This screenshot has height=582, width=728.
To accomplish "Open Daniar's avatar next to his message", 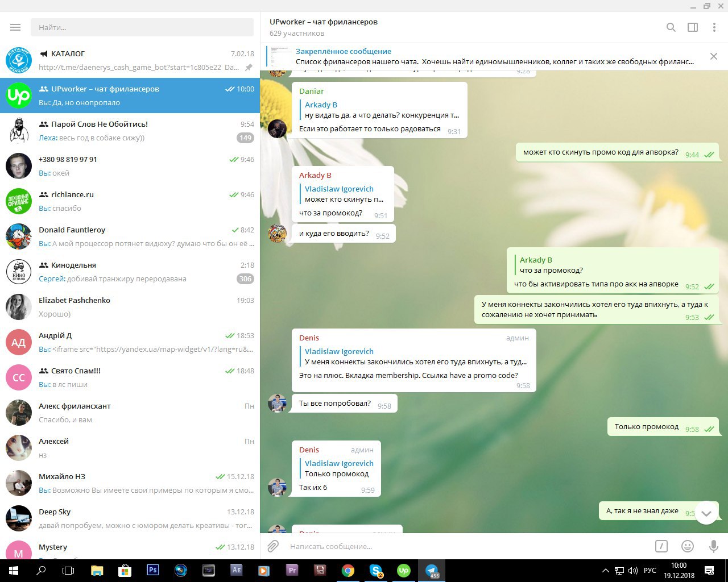I will [x=277, y=129].
